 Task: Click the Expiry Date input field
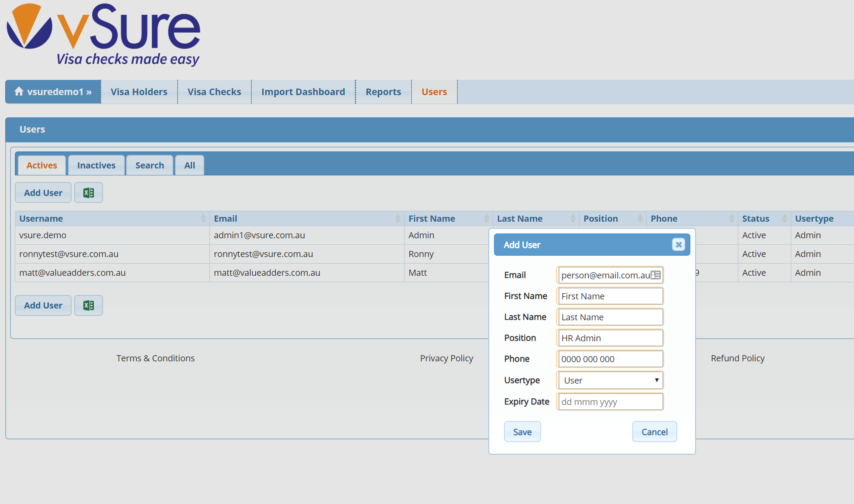pos(610,401)
